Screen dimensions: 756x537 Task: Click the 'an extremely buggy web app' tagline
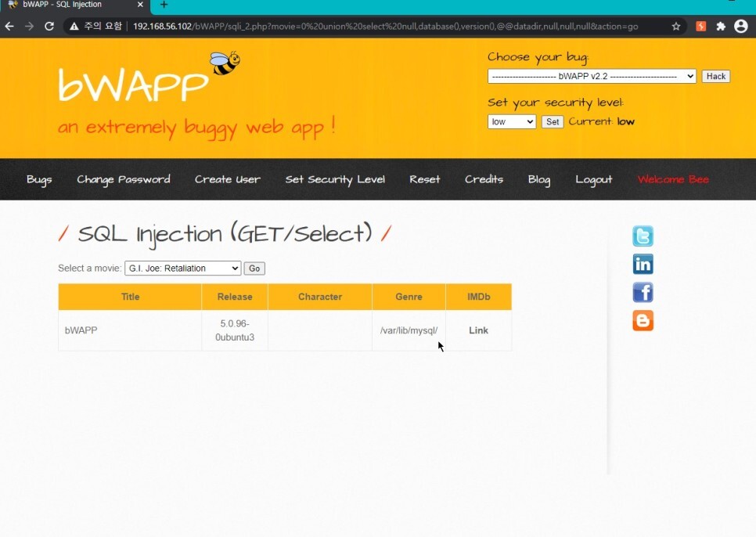[x=196, y=128]
